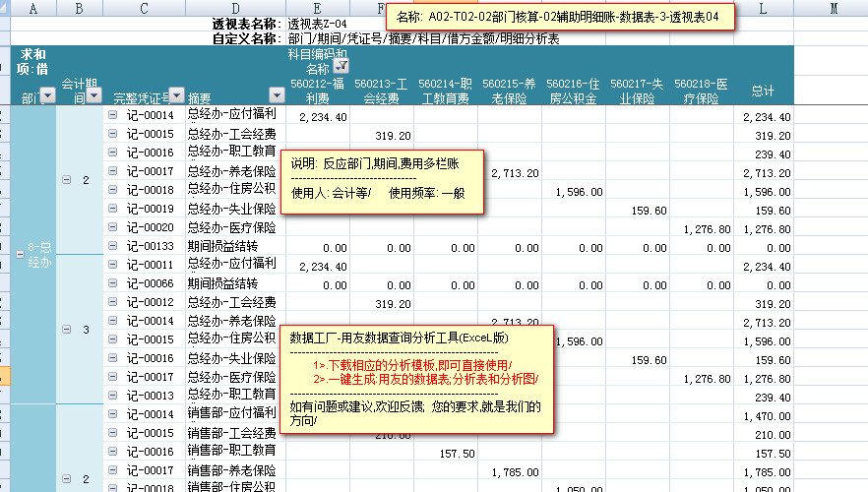The image size is (868, 492).
Task: Click minus icon beside 记-00019
Action: 113,209
